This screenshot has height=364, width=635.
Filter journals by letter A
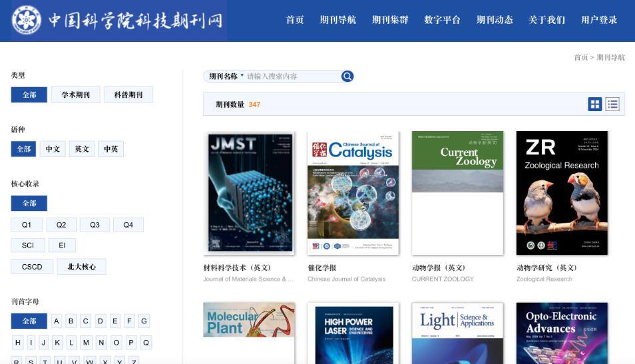57,321
